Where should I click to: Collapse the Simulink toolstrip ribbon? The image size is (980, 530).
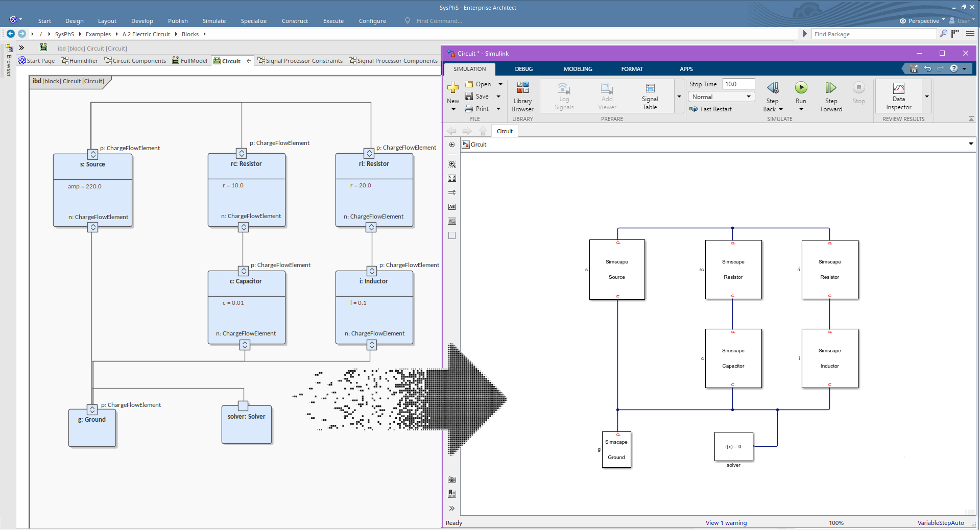click(971, 118)
